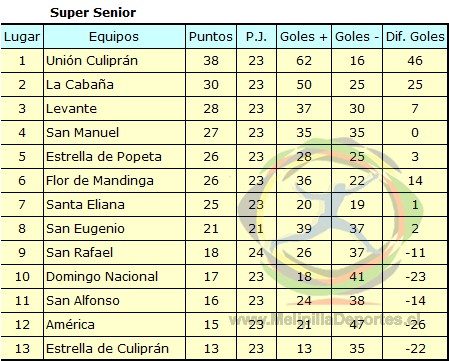Click the América team name

pyautogui.click(x=70, y=325)
